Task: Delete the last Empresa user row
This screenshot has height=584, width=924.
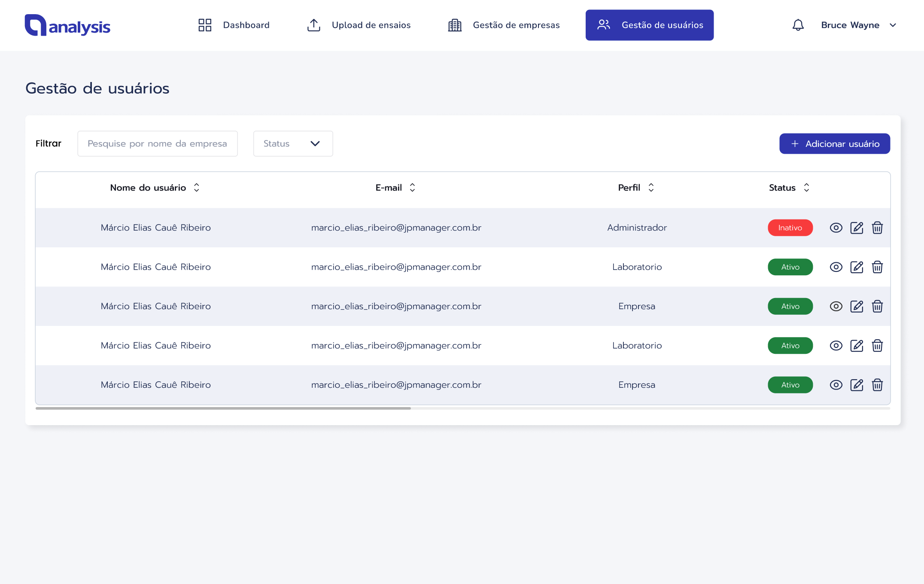Action: pos(877,385)
